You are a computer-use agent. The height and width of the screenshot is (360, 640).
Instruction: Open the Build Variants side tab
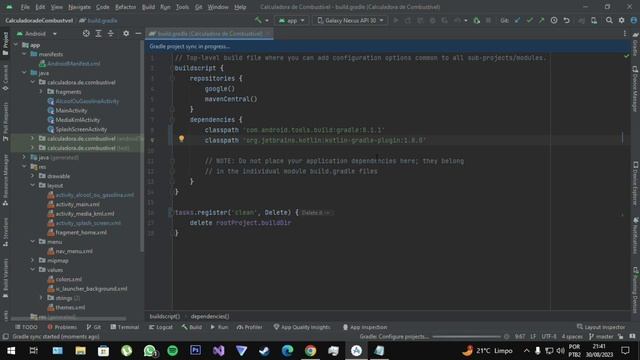point(5,278)
